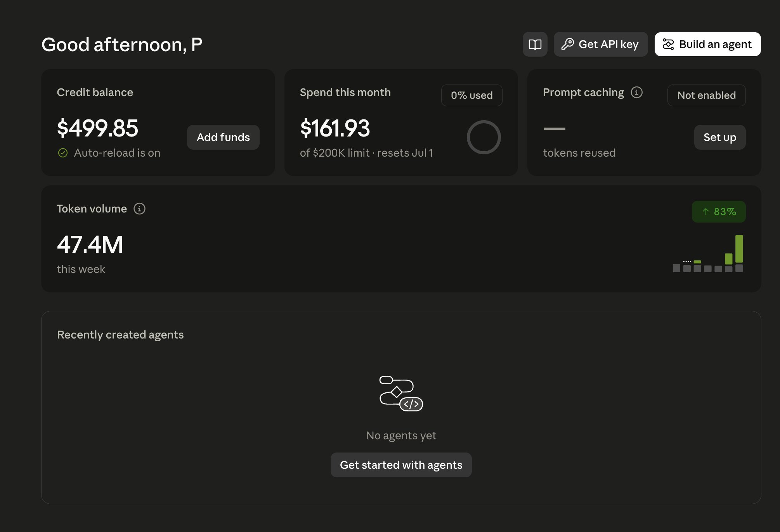This screenshot has height=532, width=780.
Task: Click the Not enabled status badge
Action: 706,95
